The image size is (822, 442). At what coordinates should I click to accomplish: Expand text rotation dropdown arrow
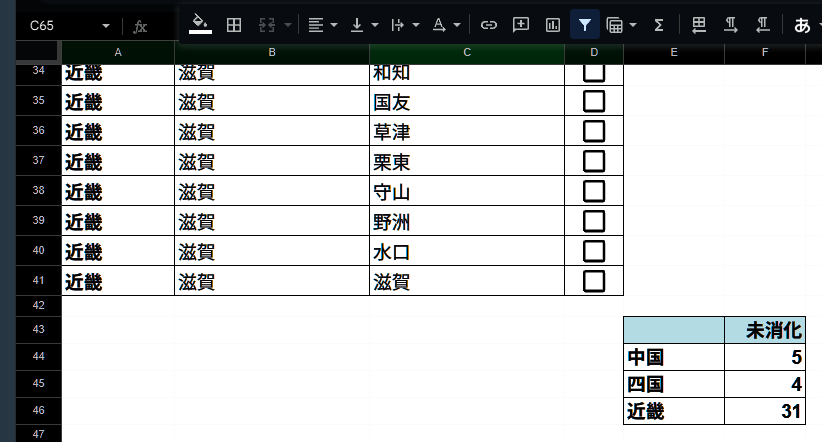pos(457,25)
